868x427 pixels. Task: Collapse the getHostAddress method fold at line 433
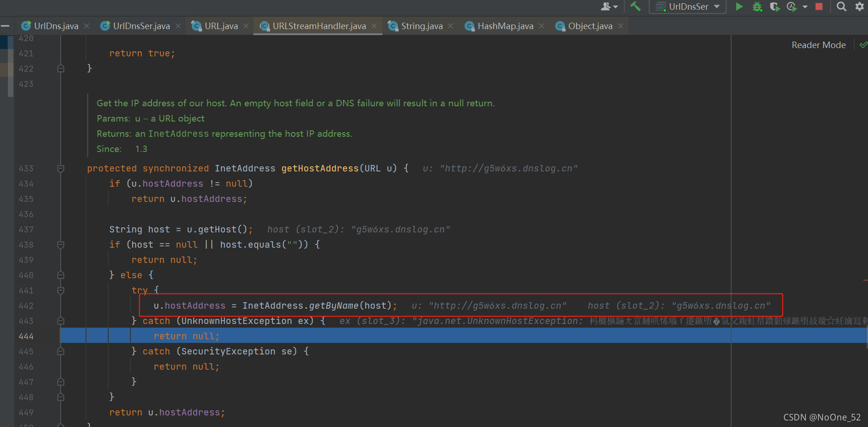click(x=61, y=169)
